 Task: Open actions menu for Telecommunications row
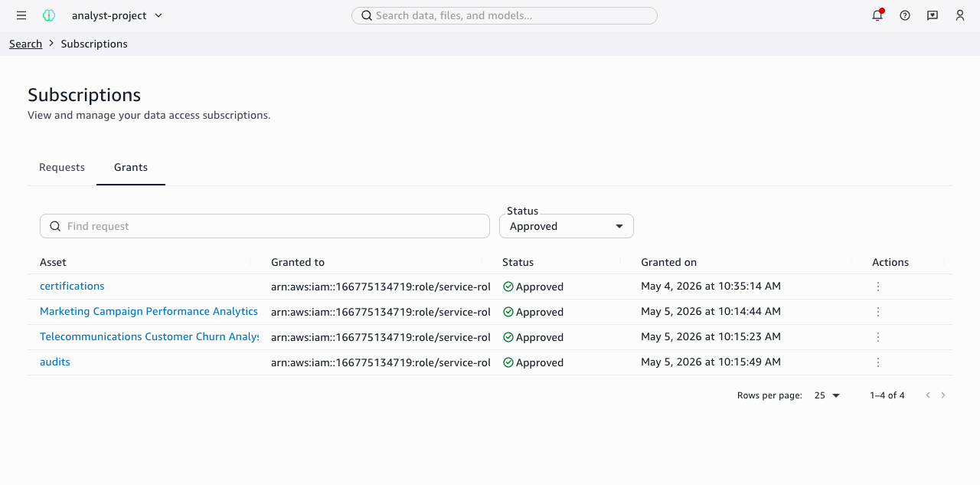878,337
